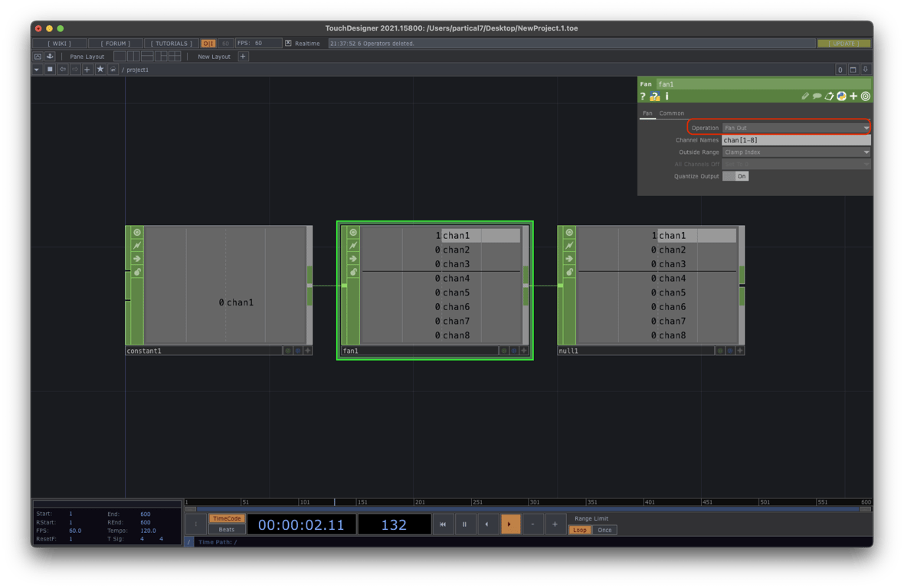Show the fan1 operator info popup

click(667, 96)
